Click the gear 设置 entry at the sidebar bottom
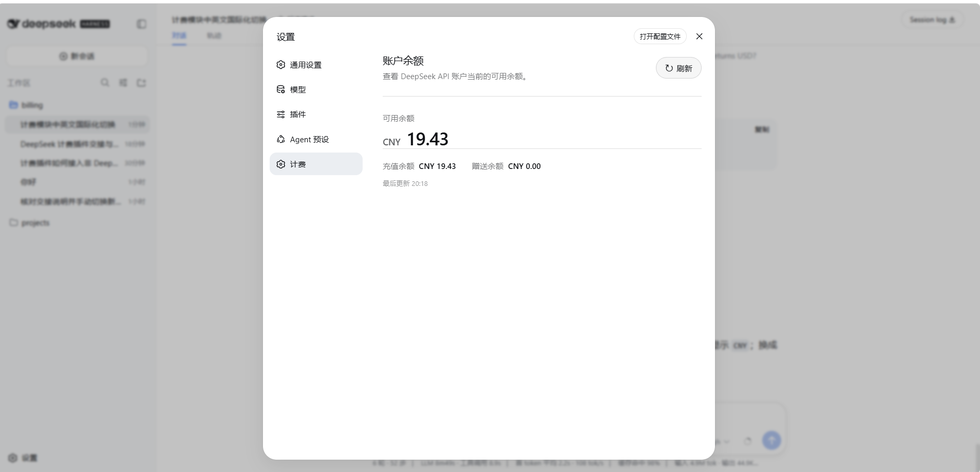Viewport: 980px width, 472px height. coord(23,458)
